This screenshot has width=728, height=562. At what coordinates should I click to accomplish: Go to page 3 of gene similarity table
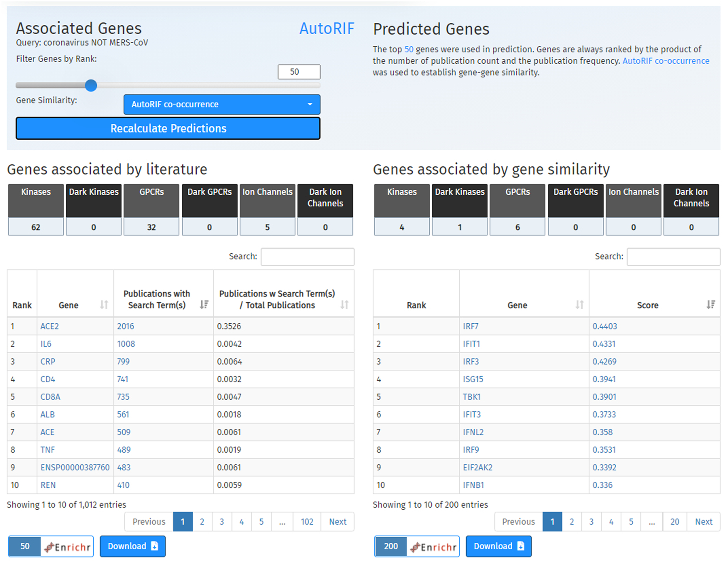[591, 522]
